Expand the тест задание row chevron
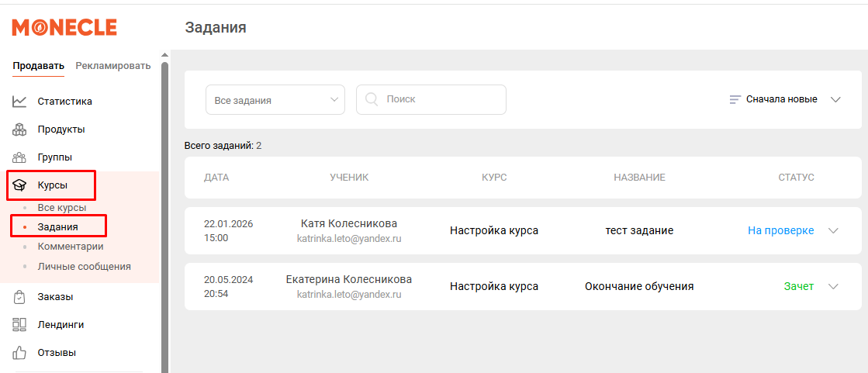868x373 pixels. [834, 231]
